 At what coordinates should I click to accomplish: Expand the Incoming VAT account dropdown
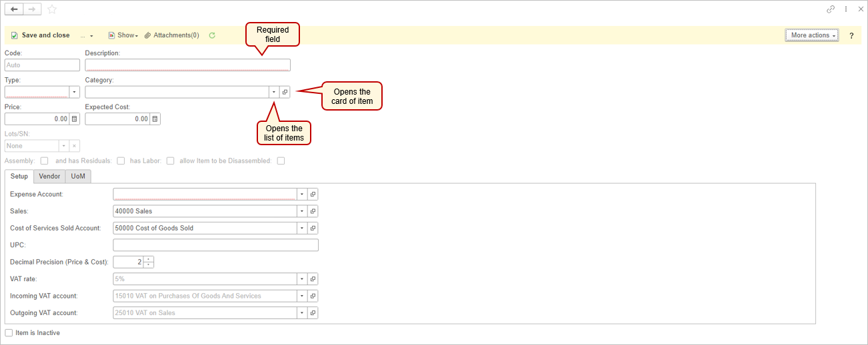point(301,296)
